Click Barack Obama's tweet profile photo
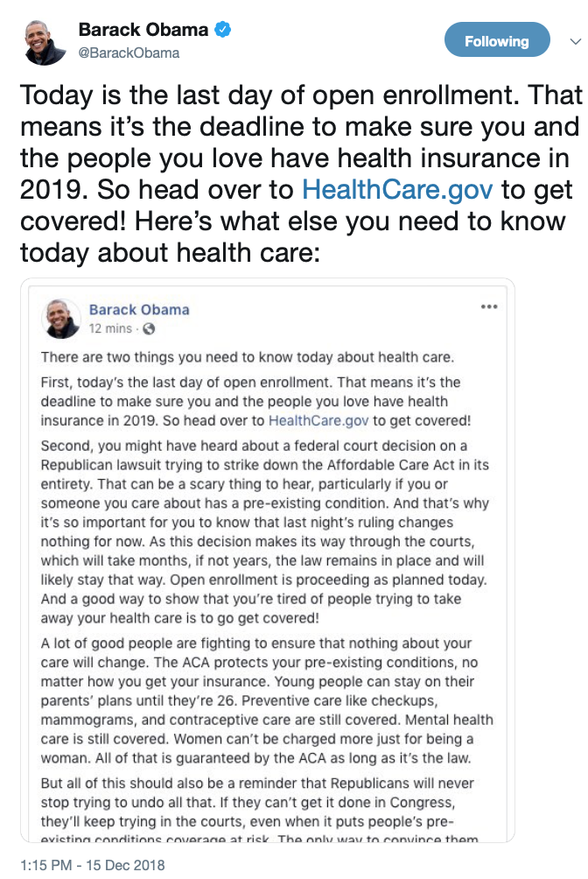 point(45,40)
